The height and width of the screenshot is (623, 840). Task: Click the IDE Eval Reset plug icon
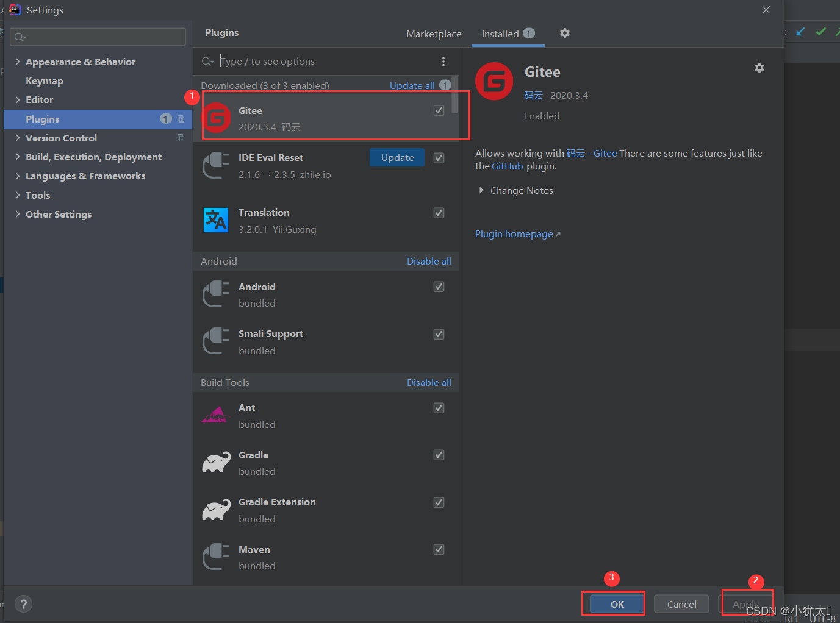[216, 165]
